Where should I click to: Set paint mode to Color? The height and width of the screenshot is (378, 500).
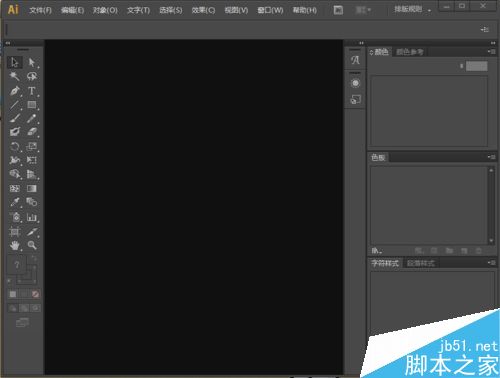tap(13, 294)
